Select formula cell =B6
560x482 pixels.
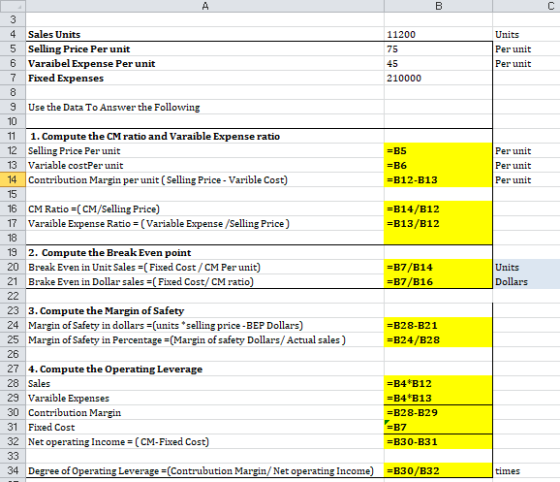tap(439, 165)
